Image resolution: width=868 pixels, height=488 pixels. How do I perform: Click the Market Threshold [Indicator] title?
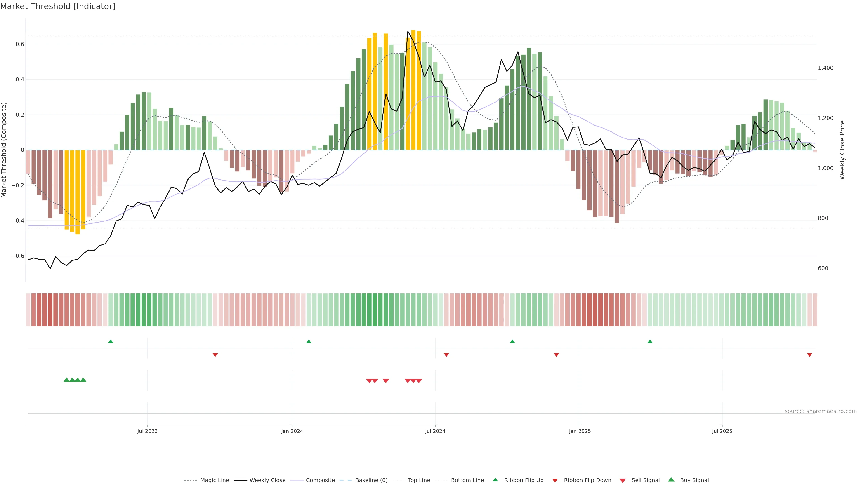(58, 6)
